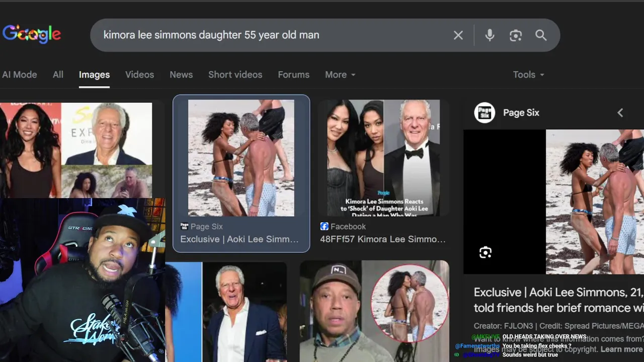Expand the Tools dropdown

coord(528,75)
